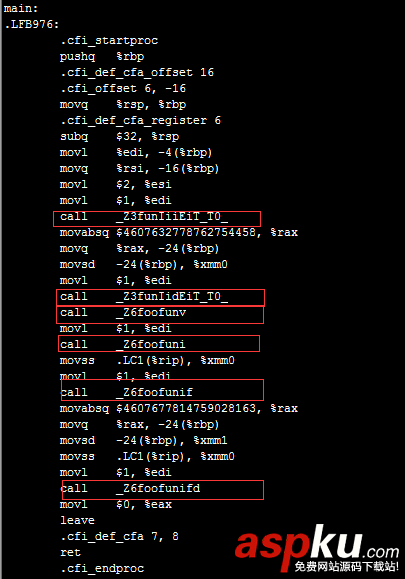Click the leave instruction
This screenshot has width=405, height=579.
point(77,520)
